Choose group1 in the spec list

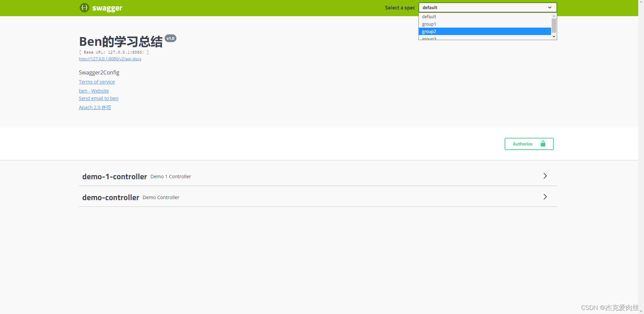[x=485, y=24]
